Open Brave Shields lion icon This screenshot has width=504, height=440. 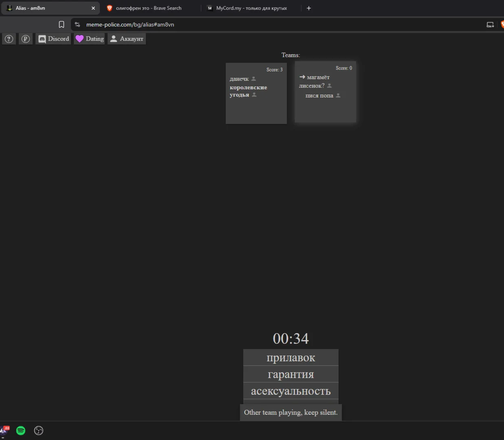click(502, 24)
